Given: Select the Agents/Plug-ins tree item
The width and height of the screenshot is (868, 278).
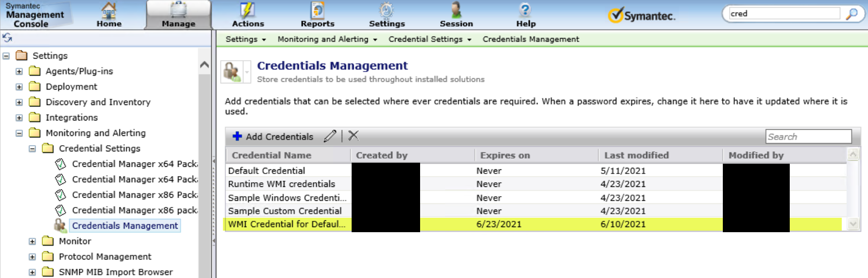Looking at the screenshot, I should pyautogui.click(x=79, y=71).
